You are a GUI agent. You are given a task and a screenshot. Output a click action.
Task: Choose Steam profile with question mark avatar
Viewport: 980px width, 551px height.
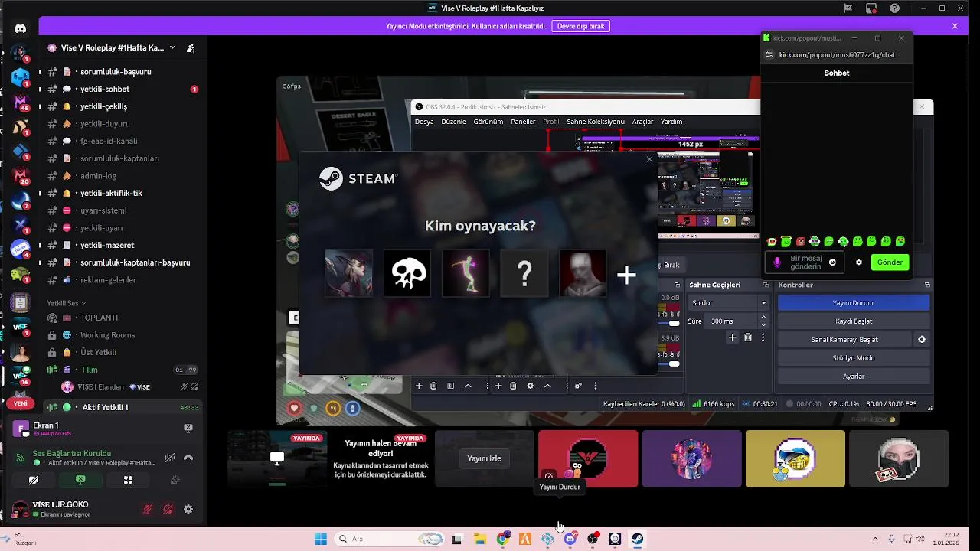pos(524,273)
